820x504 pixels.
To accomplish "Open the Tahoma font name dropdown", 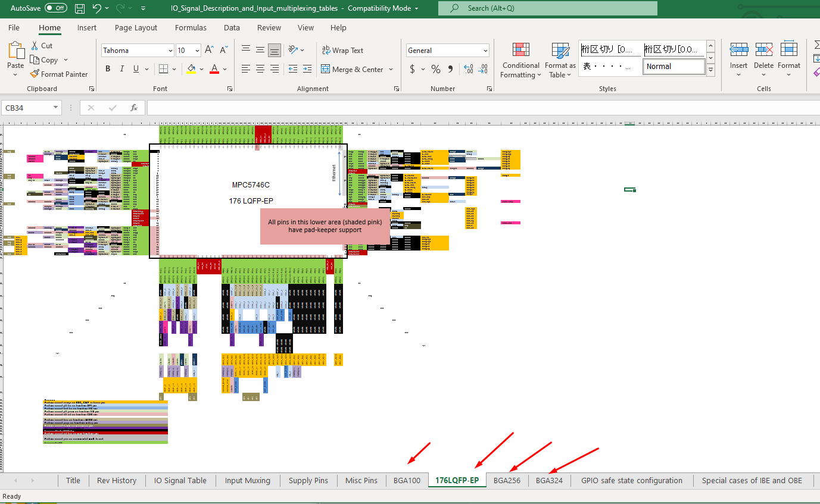I will [x=172, y=50].
